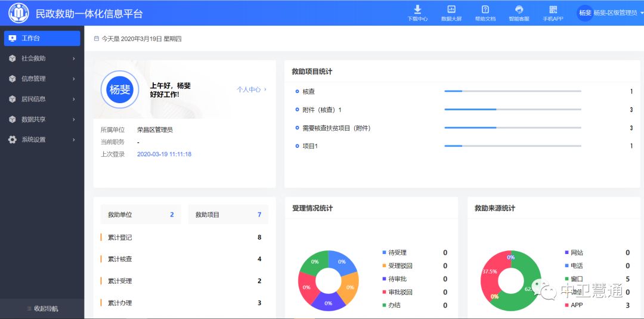Open the 社会救助 sidebar menu
This screenshot has width=644, height=319.
pyautogui.click(x=42, y=58)
